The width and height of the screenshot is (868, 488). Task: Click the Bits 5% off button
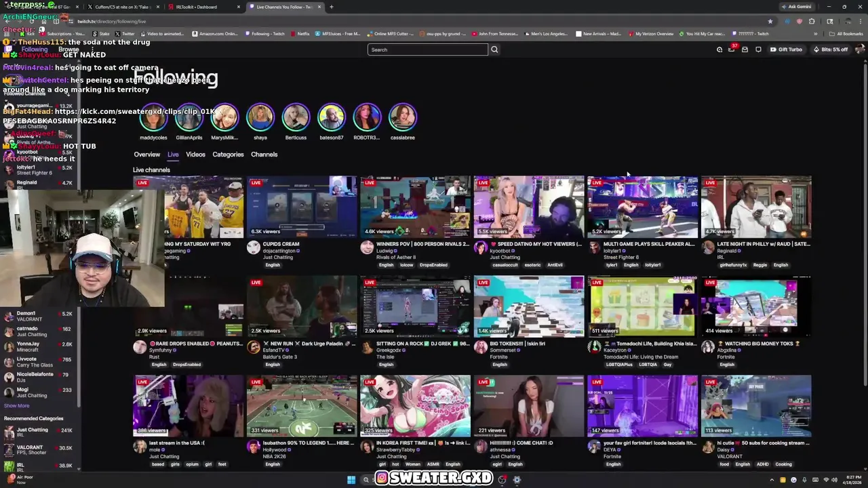pos(830,49)
